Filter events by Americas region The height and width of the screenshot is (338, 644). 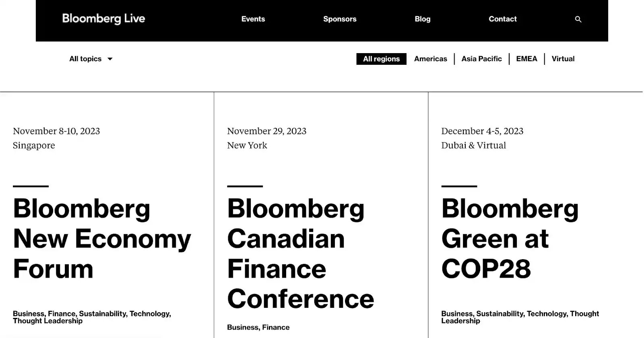pos(430,59)
